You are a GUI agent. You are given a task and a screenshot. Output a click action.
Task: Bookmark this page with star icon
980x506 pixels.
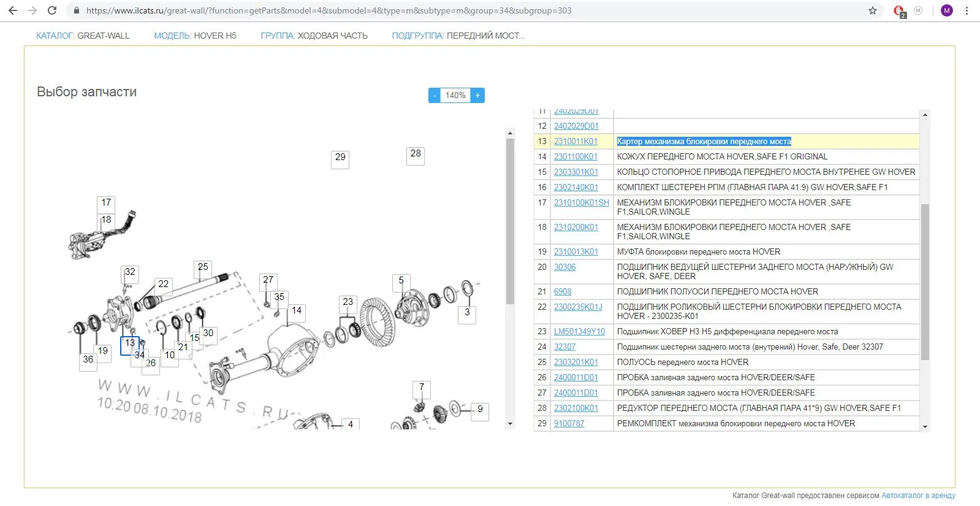pos(873,10)
